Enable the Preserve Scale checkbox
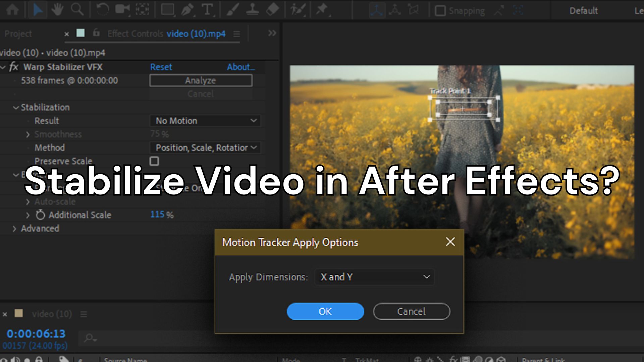644x362 pixels. (154, 161)
